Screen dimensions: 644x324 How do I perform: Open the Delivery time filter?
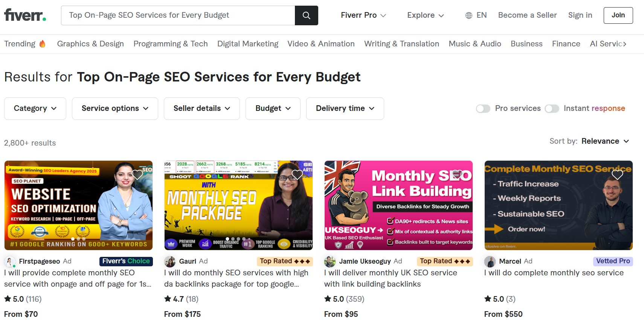pyautogui.click(x=345, y=109)
